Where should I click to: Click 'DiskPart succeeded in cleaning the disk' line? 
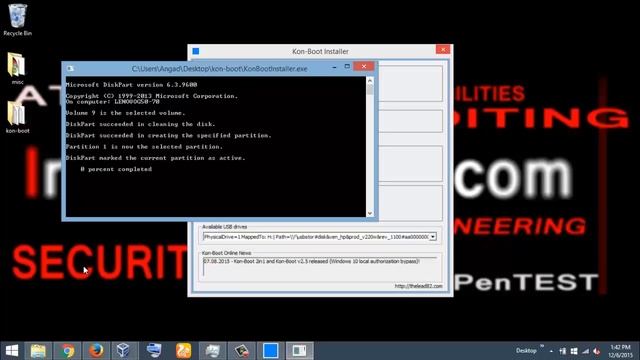[140, 124]
